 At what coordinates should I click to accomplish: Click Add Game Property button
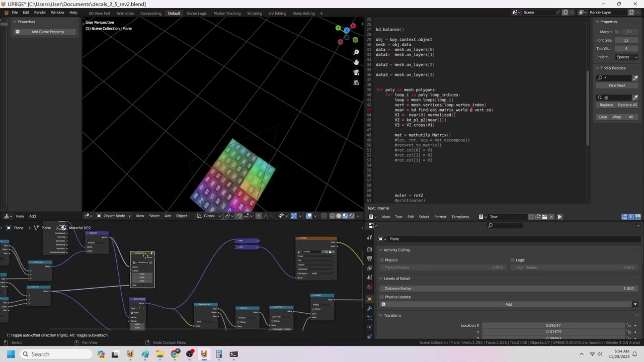tap(46, 32)
